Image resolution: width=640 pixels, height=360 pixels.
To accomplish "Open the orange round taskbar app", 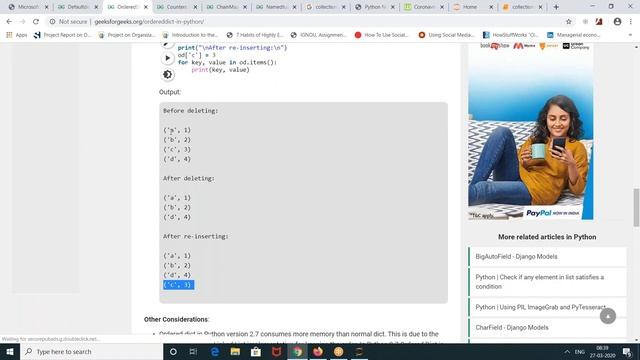I will 338,351.
